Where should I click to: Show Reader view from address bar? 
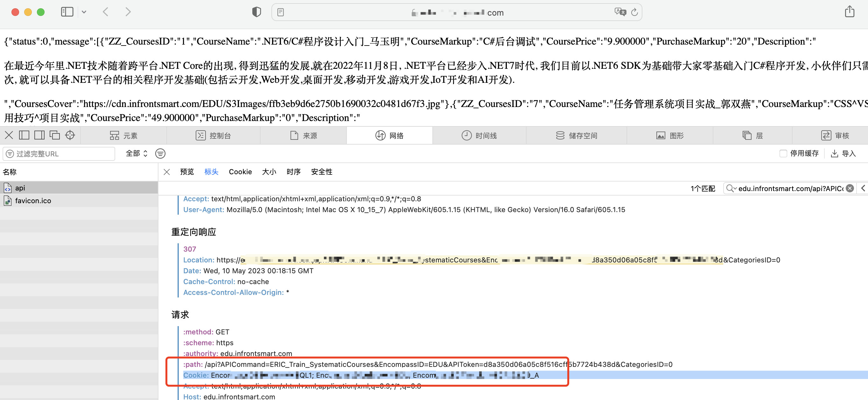pyautogui.click(x=280, y=12)
